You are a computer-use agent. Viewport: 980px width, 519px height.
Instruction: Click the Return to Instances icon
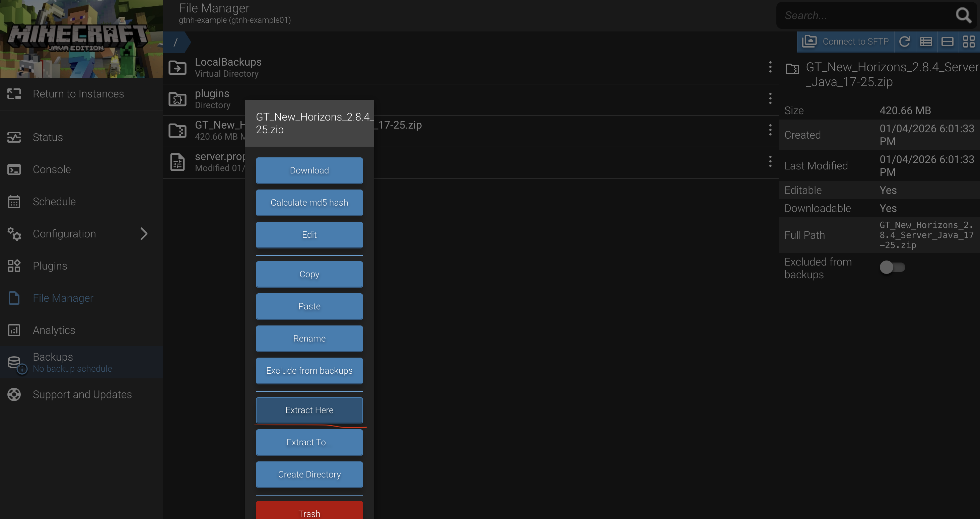[14, 93]
